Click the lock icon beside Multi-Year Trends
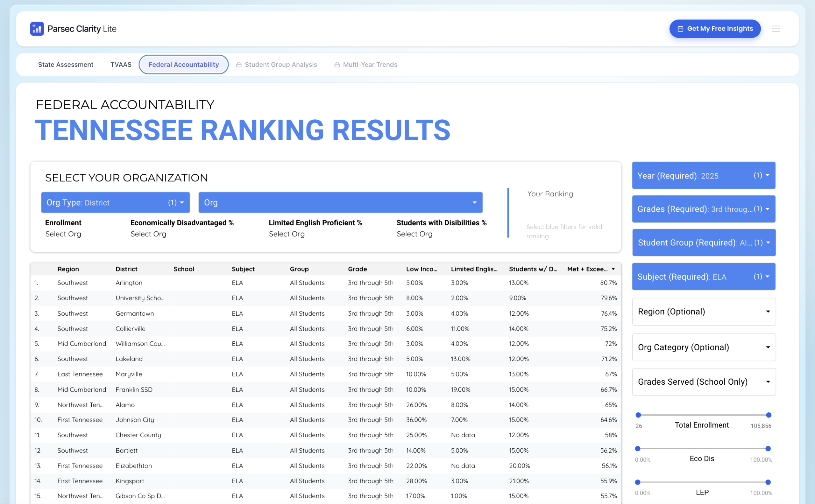This screenshot has width=815, height=504. [337, 65]
